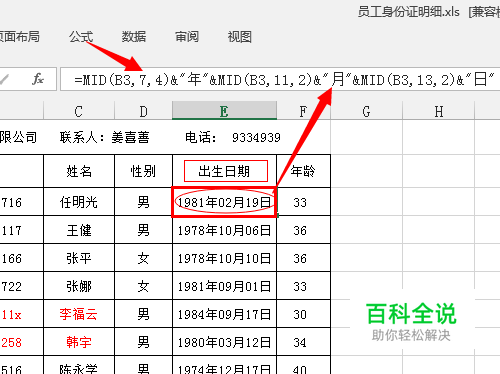Select column G header
Viewport: 500px width, 374px height.
tap(366, 111)
